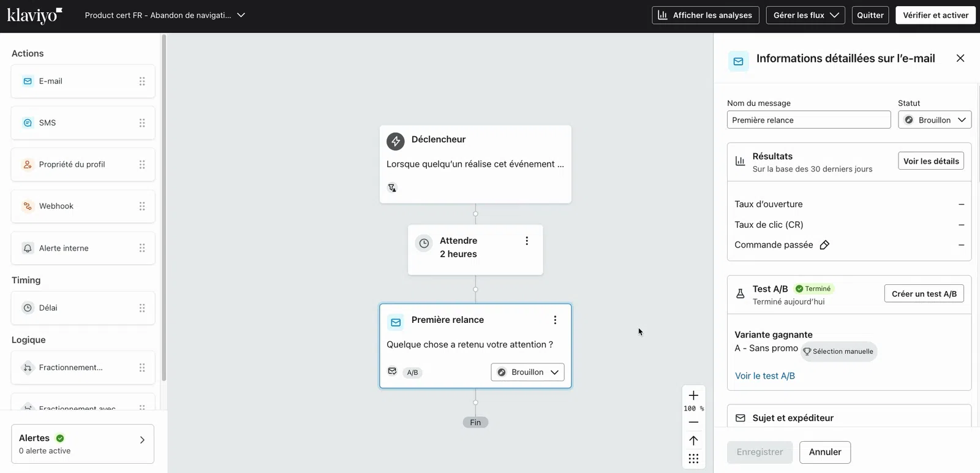Click the Fractionnement split icon
Screen dimensions: 980x473
(x=28, y=368)
